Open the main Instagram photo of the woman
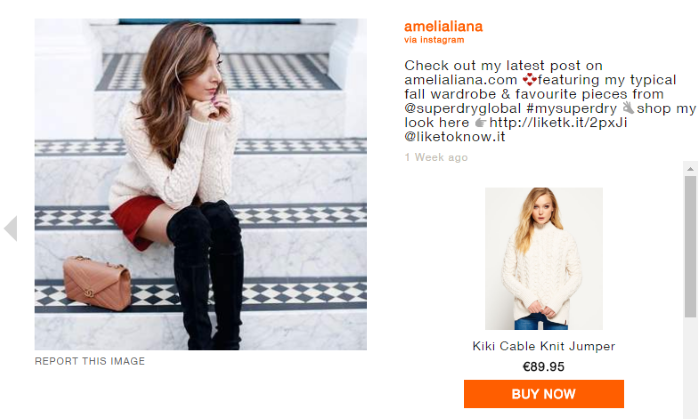Viewport: 700px width, 419px height. (201, 184)
